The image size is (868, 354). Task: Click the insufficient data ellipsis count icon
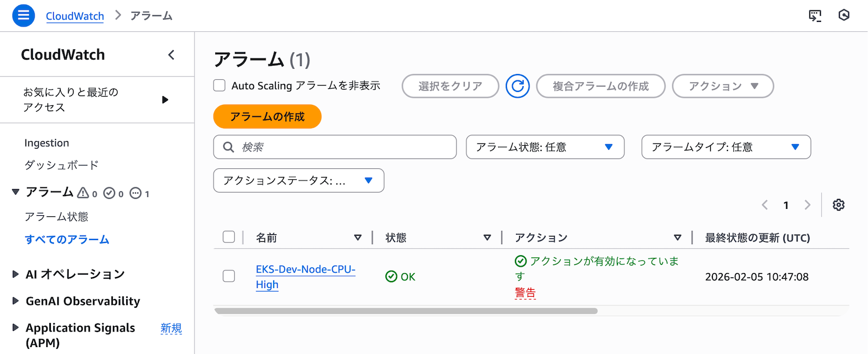pos(136,193)
